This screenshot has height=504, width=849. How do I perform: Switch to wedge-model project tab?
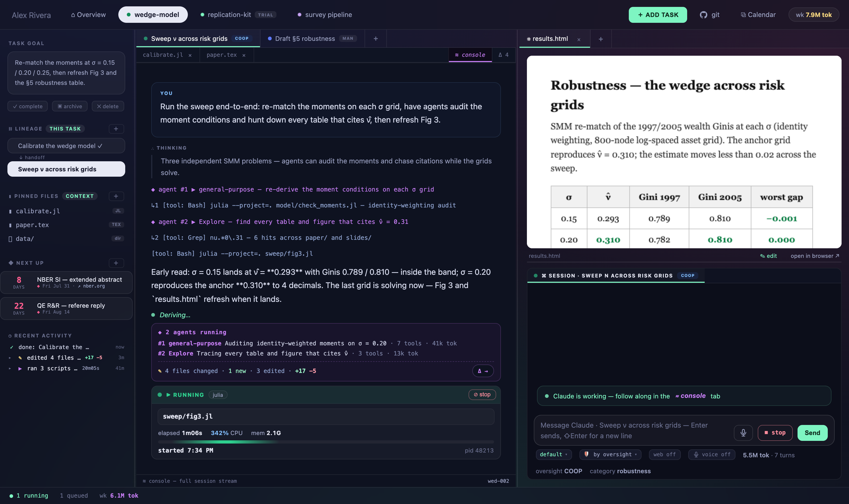click(x=153, y=15)
